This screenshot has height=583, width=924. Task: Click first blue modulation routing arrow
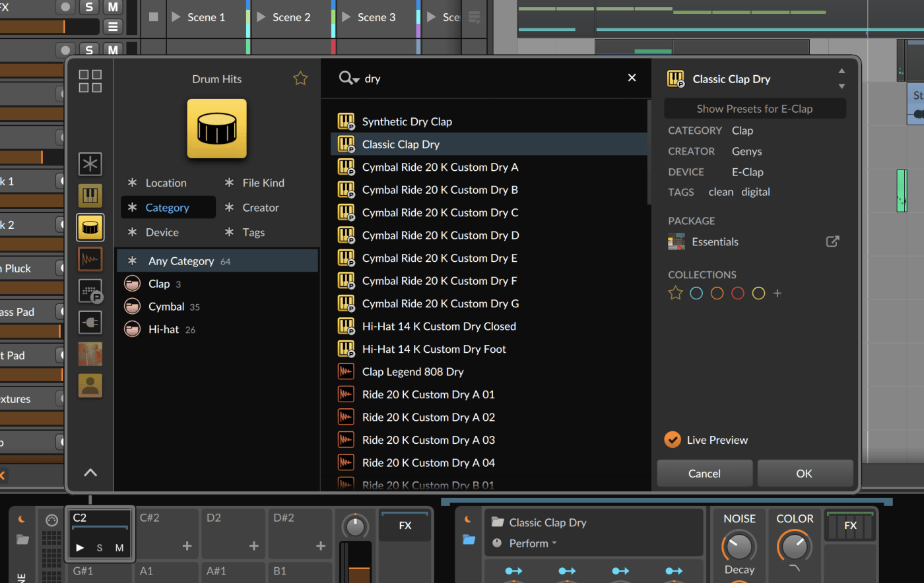tap(513, 570)
